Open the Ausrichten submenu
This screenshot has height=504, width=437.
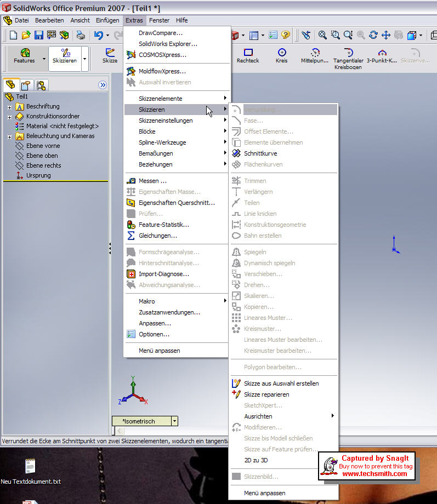(x=283, y=416)
